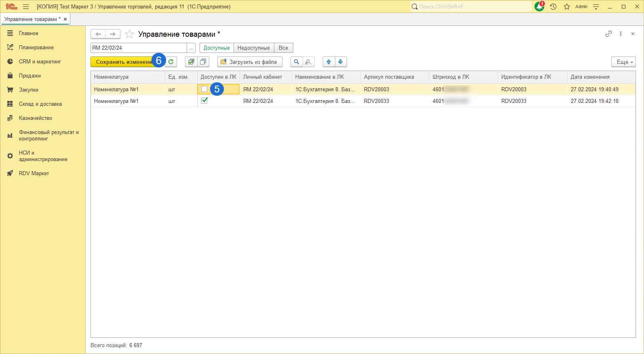Move row down with blue arrow
The height and width of the screenshot is (354, 644).
pyautogui.click(x=341, y=62)
